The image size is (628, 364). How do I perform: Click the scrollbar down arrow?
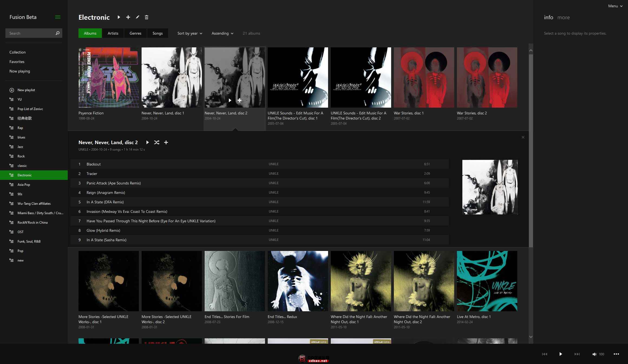coord(531,337)
